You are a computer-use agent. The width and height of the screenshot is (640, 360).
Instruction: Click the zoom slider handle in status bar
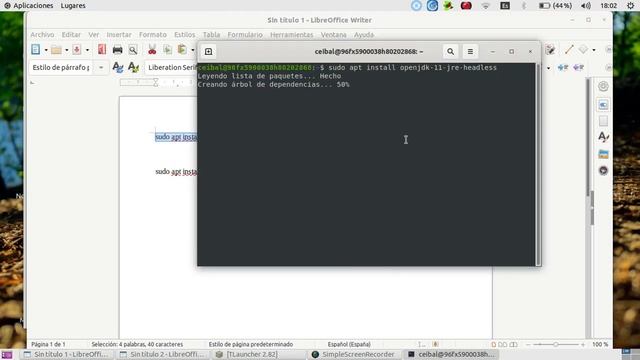coord(556,344)
